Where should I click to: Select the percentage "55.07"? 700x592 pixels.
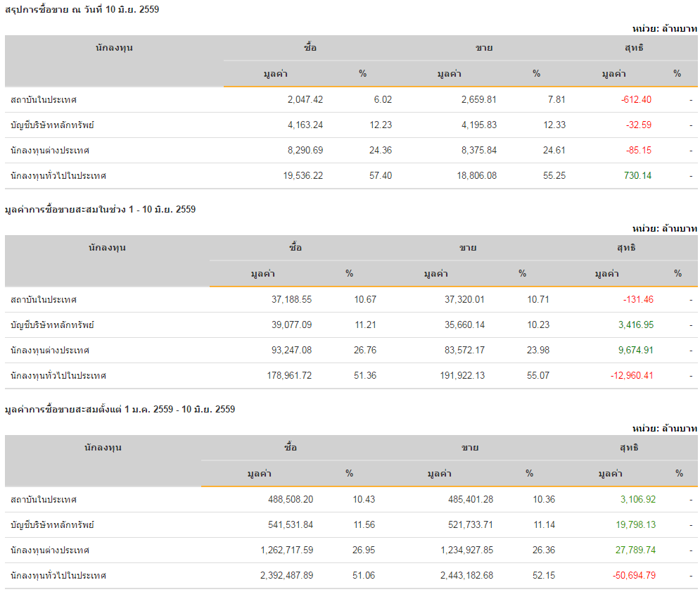pyautogui.click(x=538, y=376)
